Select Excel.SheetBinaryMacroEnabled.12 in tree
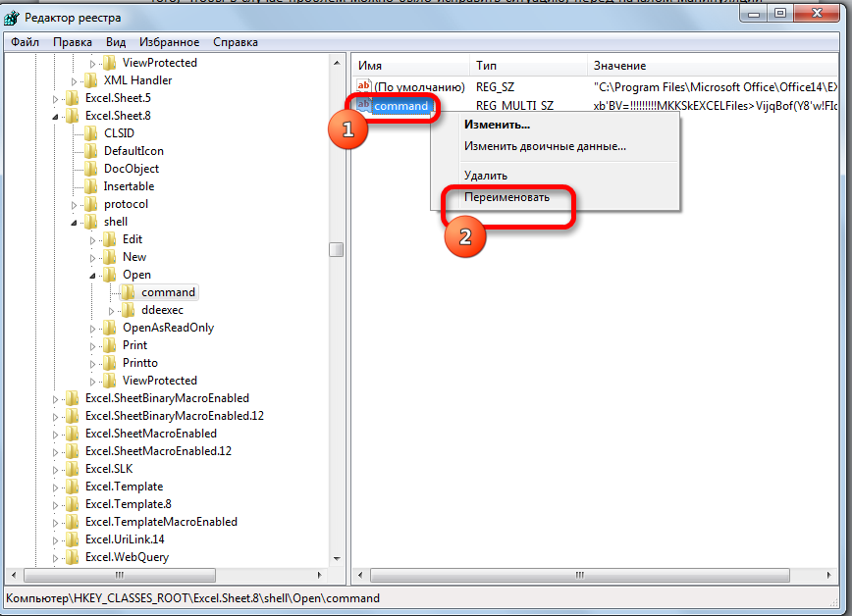The width and height of the screenshot is (852, 616). click(x=175, y=416)
